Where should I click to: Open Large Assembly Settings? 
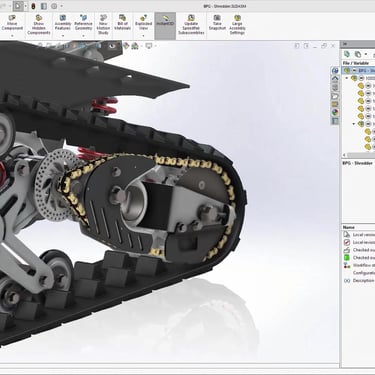pos(237,25)
